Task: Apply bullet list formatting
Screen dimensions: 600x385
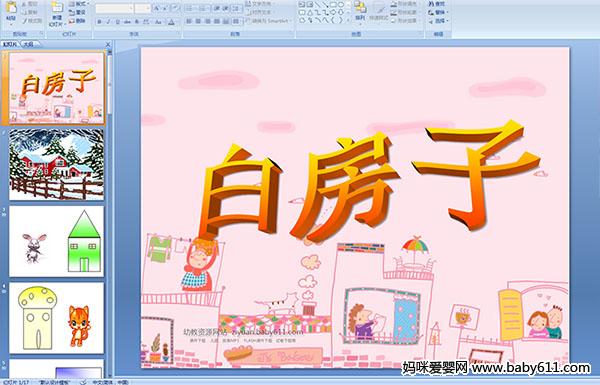Action: [190, 8]
